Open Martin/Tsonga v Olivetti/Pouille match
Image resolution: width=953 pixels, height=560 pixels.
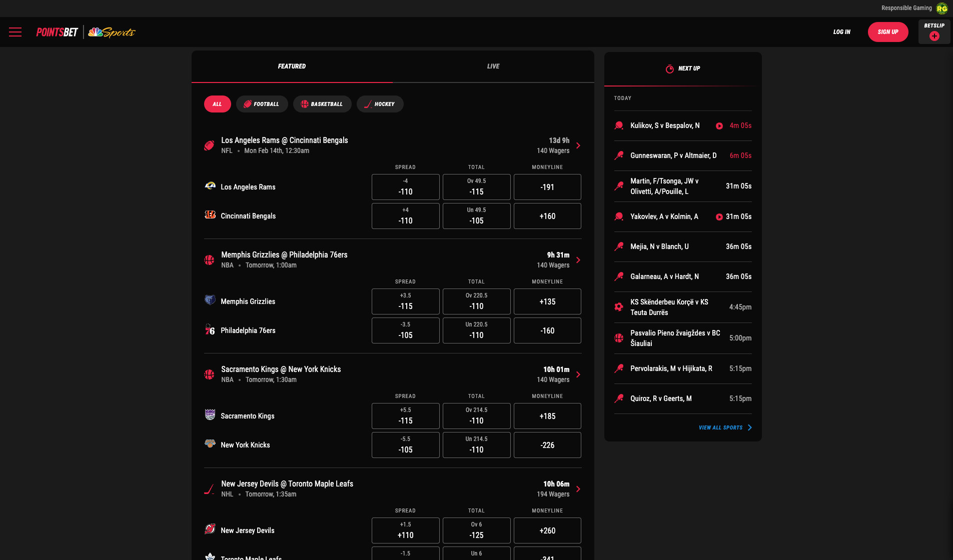click(683, 186)
